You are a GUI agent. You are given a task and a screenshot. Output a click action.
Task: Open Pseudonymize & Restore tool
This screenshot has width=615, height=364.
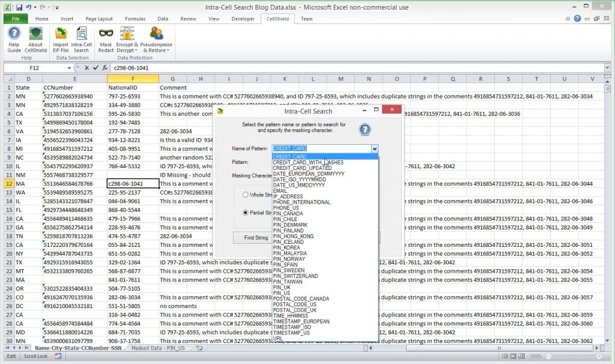(156, 39)
